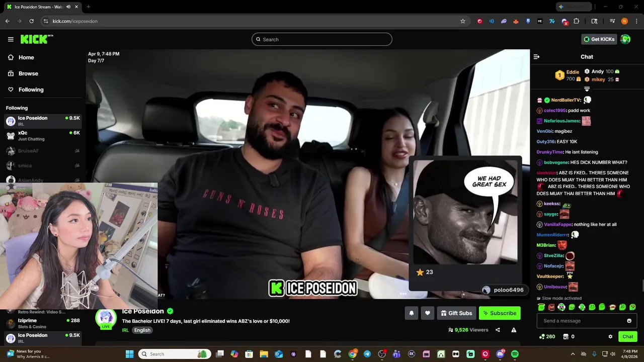
Task: Open Discord from the taskbar
Action: [500, 354]
